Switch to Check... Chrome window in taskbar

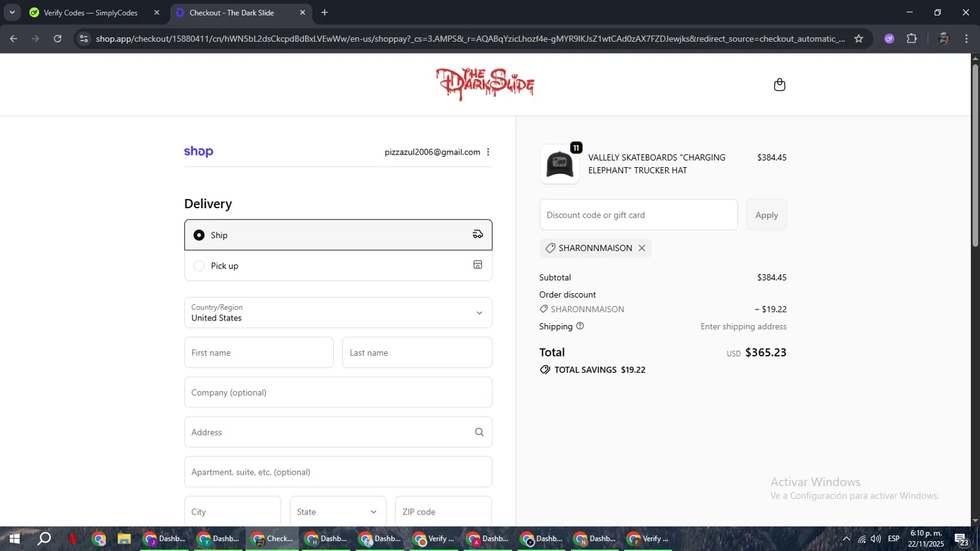pyautogui.click(x=272, y=539)
